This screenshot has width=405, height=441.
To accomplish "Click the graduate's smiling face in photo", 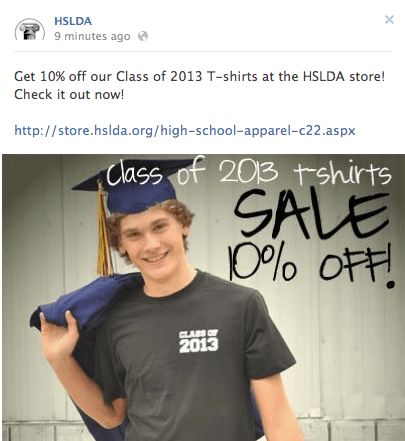I will [153, 245].
